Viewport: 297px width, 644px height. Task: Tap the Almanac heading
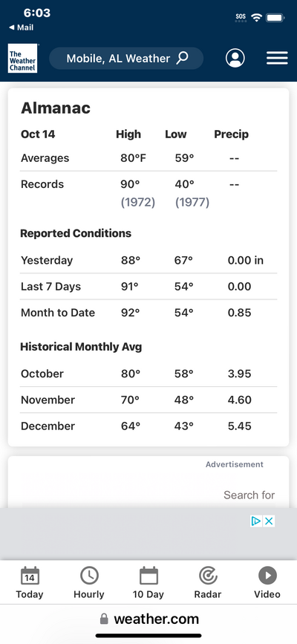(x=56, y=108)
